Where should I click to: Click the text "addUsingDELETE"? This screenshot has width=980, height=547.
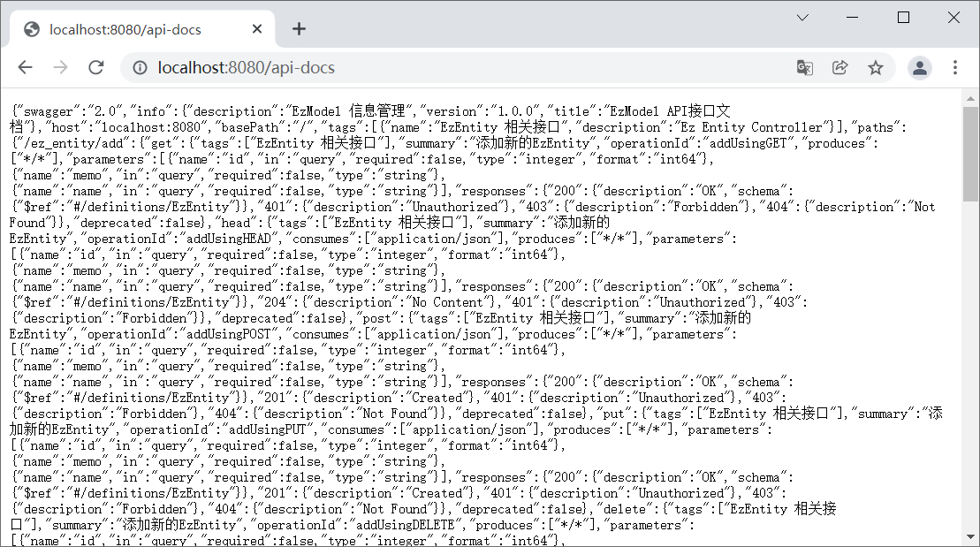(405, 525)
